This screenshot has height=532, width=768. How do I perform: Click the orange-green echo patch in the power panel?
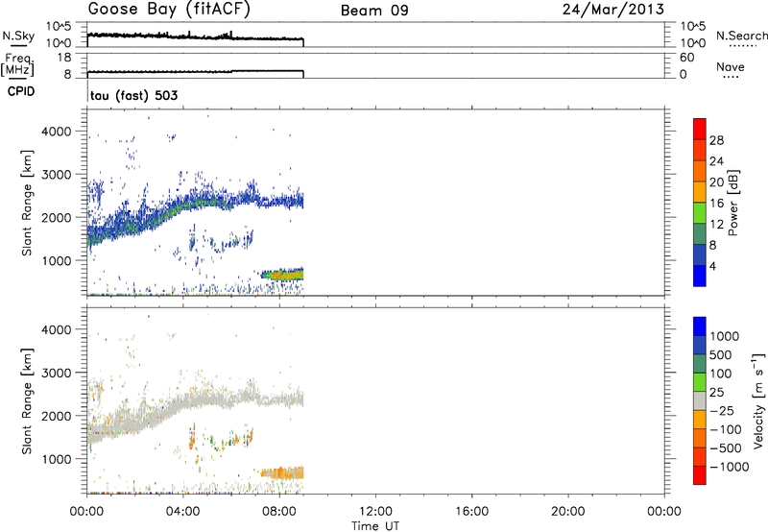coord(282,275)
